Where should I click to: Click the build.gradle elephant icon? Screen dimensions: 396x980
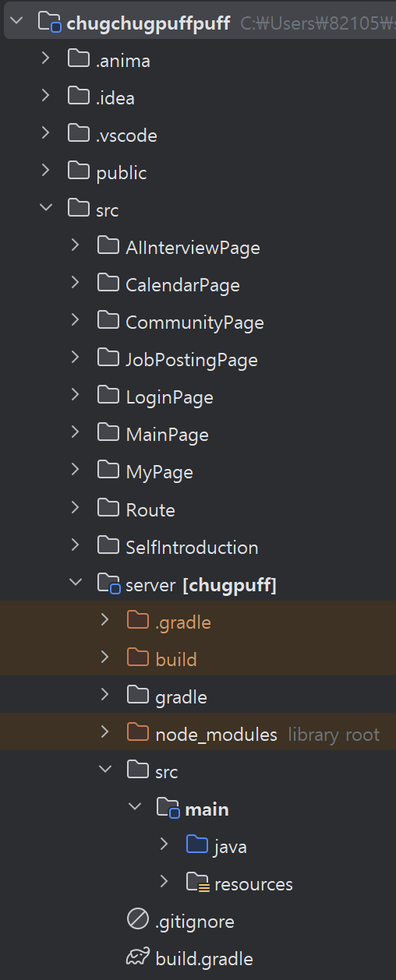tap(138, 957)
